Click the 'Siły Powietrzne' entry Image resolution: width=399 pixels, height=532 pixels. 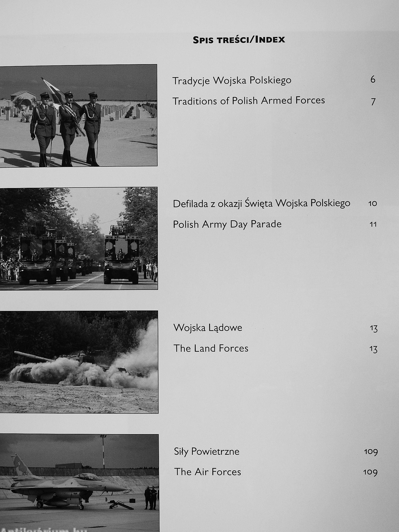(207, 451)
